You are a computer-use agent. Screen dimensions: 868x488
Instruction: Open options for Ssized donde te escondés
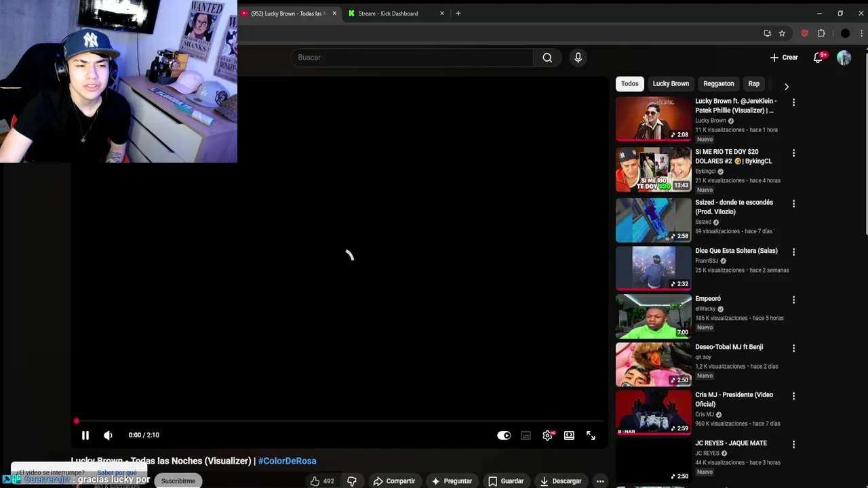tap(793, 203)
